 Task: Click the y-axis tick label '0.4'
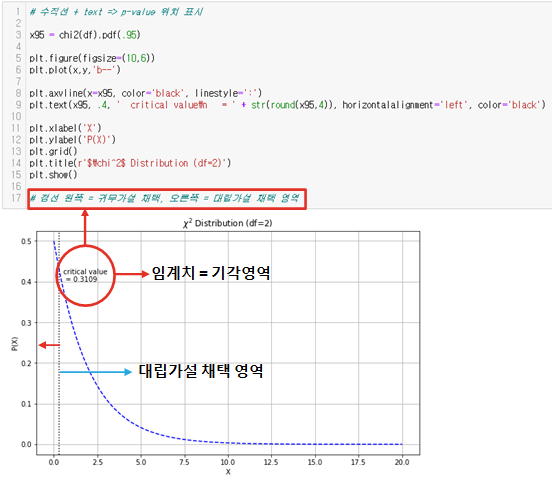click(26, 282)
